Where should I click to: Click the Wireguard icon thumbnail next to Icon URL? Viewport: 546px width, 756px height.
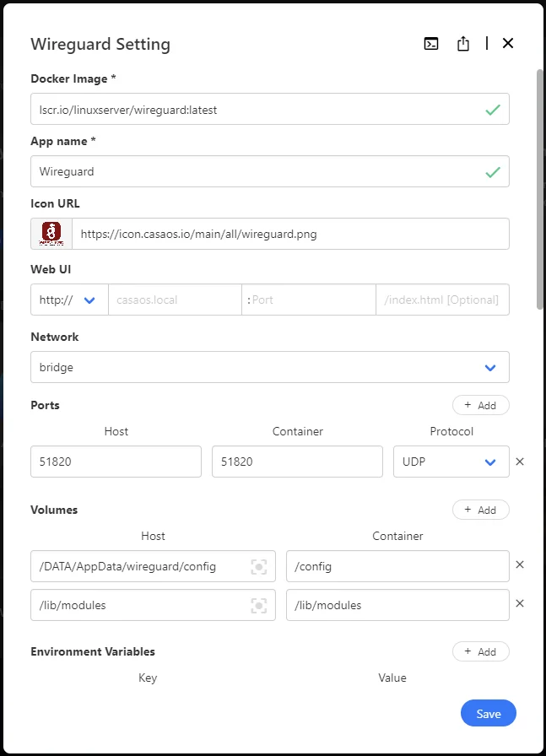click(x=51, y=233)
